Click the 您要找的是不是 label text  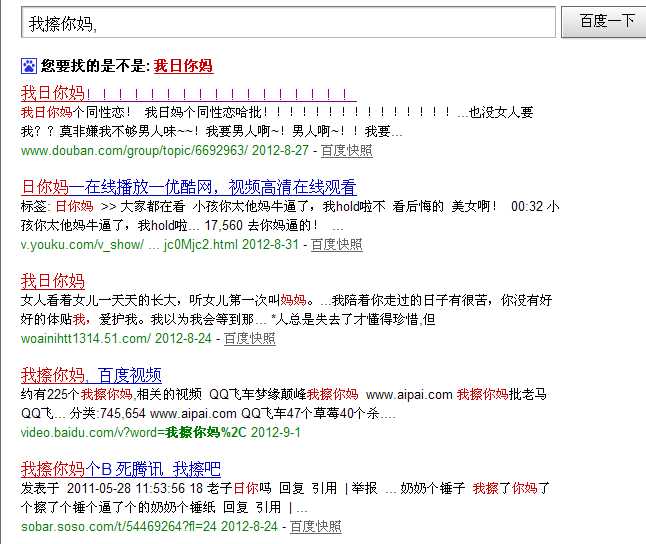[95, 66]
